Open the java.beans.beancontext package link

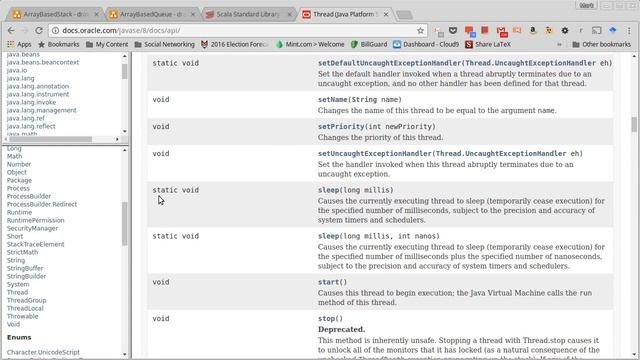[43, 62]
